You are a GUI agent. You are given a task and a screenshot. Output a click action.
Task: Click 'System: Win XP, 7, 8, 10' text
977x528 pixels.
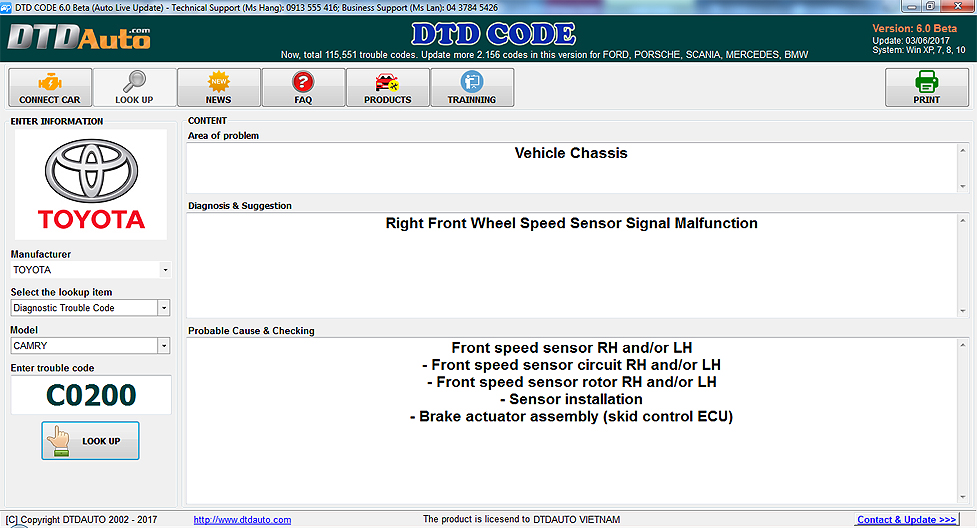(x=918, y=50)
